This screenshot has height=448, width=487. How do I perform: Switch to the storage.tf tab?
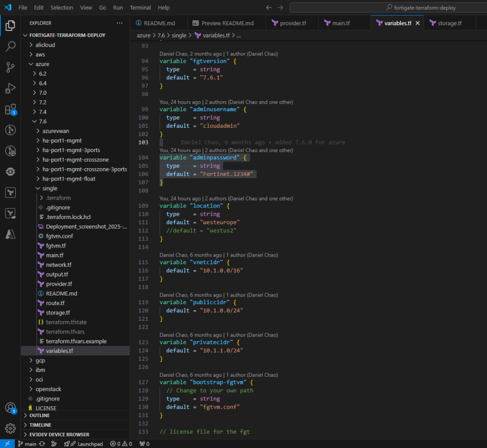coord(450,23)
